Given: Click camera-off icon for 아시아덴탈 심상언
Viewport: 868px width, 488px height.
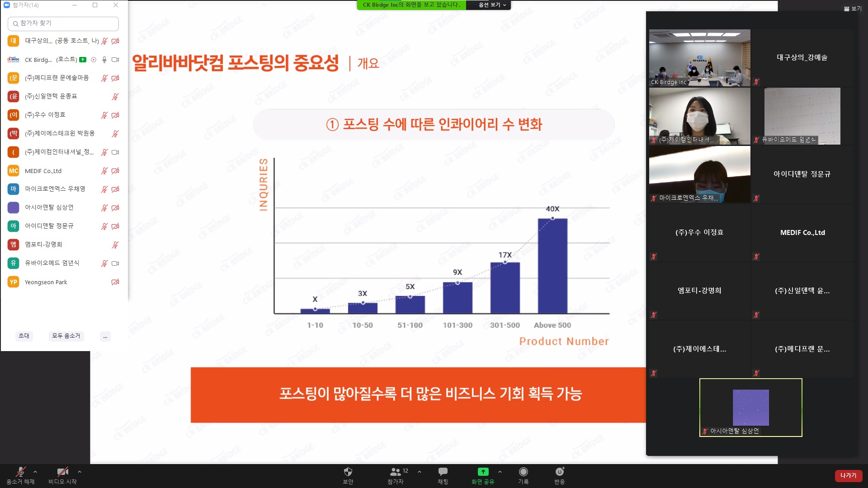Looking at the screenshot, I should [x=116, y=208].
